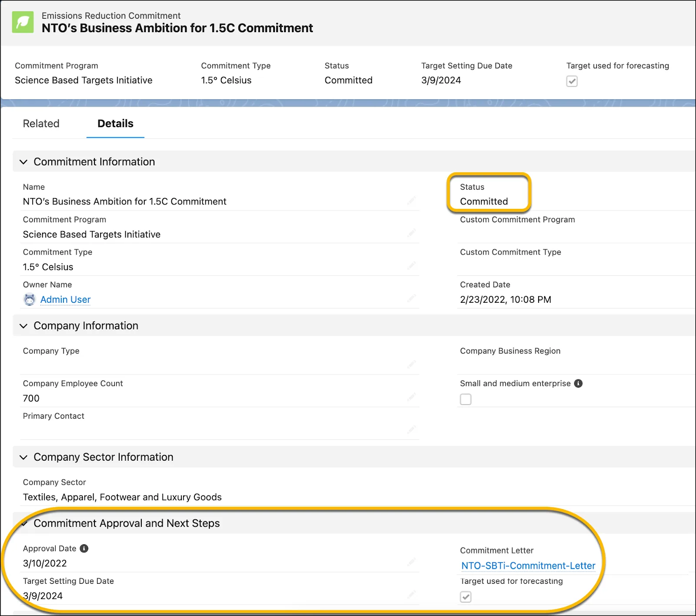Click Custom Commitment Program field label
This screenshot has width=696, height=616.
point(518,220)
